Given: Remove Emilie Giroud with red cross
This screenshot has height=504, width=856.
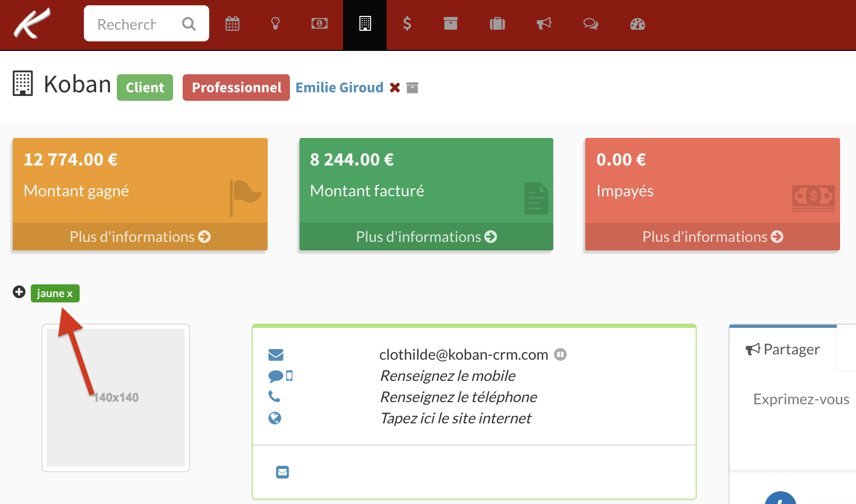Looking at the screenshot, I should [395, 88].
